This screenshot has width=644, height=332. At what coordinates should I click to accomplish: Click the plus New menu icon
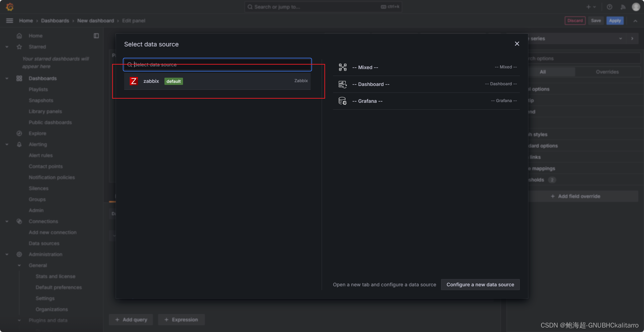591,7
